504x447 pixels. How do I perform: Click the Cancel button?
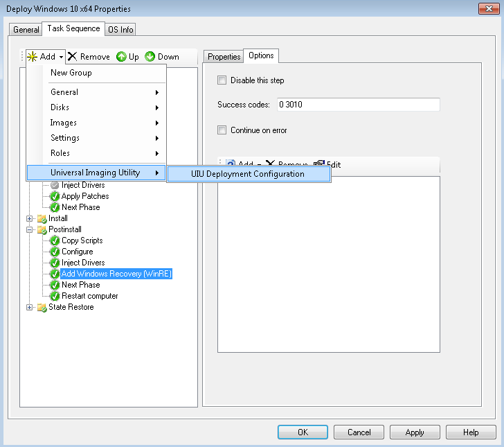point(359,432)
